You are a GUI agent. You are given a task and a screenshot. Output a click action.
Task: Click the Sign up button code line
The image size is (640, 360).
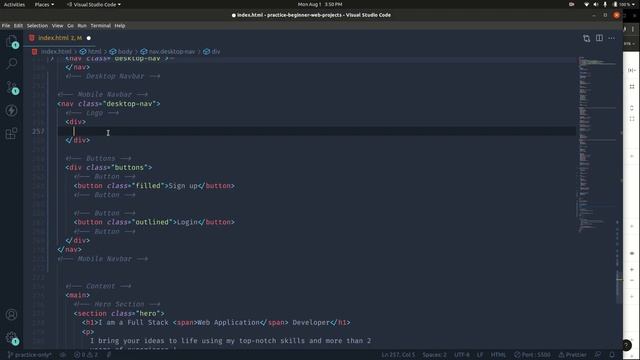pyautogui.click(x=154, y=186)
